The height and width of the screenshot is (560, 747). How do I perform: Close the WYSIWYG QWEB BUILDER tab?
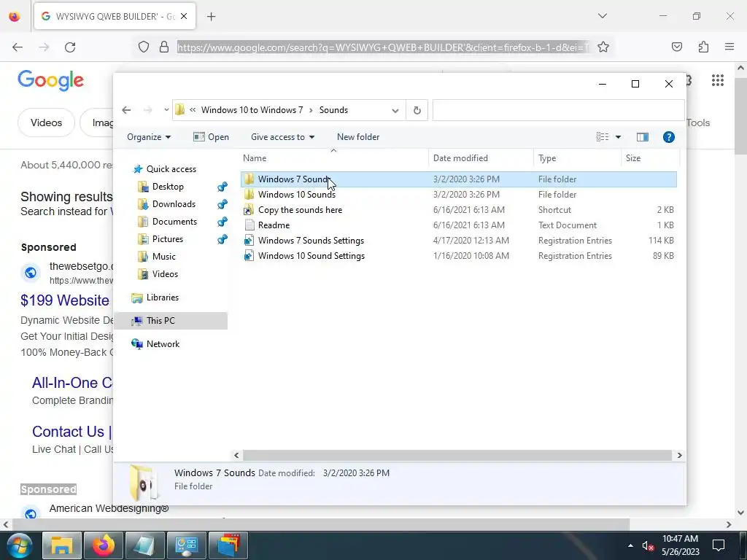click(x=184, y=16)
